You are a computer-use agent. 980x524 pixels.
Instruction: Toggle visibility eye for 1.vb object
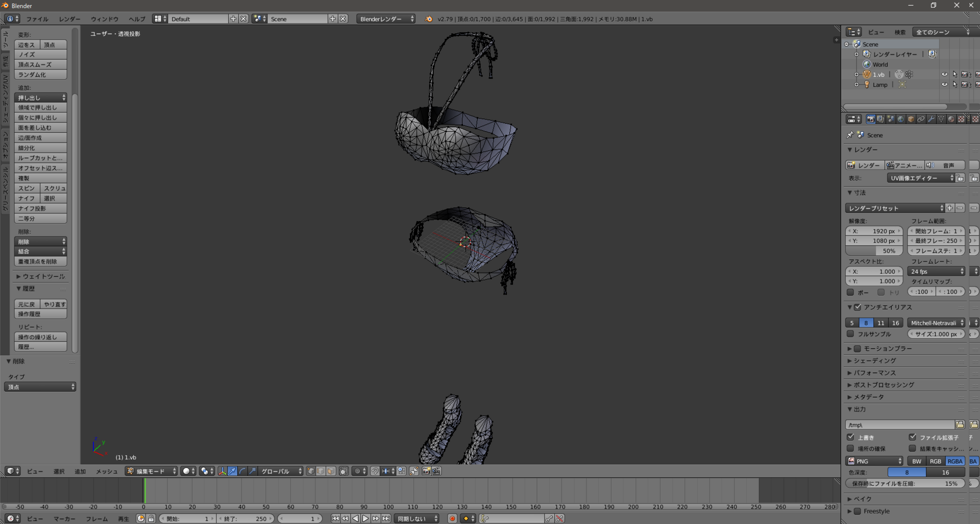[x=944, y=75]
